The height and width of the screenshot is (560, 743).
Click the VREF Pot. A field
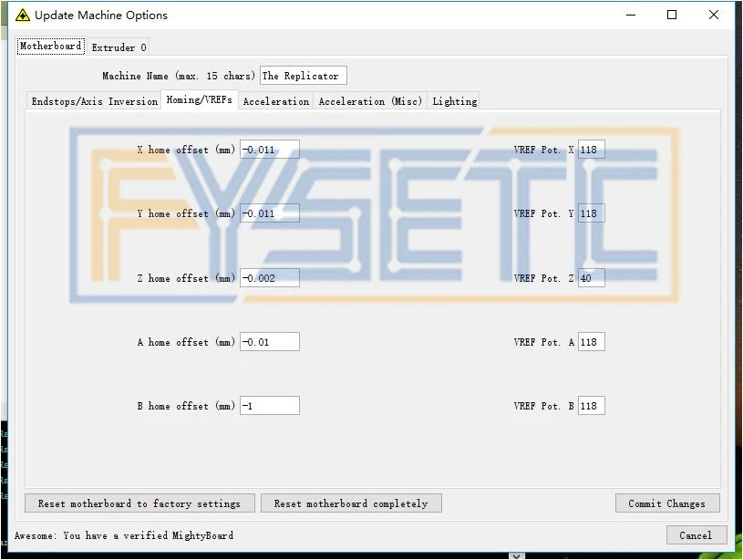(592, 342)
